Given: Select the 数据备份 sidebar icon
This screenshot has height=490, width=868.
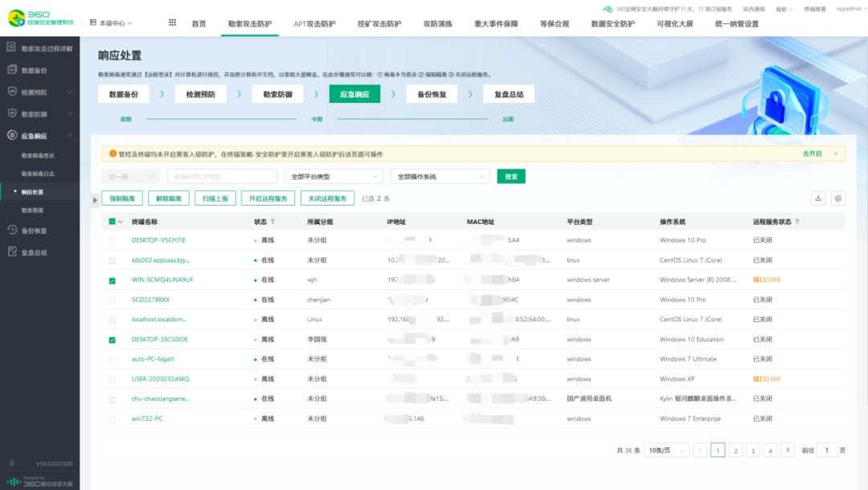Looking at the screenshot, I should pyautogui.click(x=11, y=70).
